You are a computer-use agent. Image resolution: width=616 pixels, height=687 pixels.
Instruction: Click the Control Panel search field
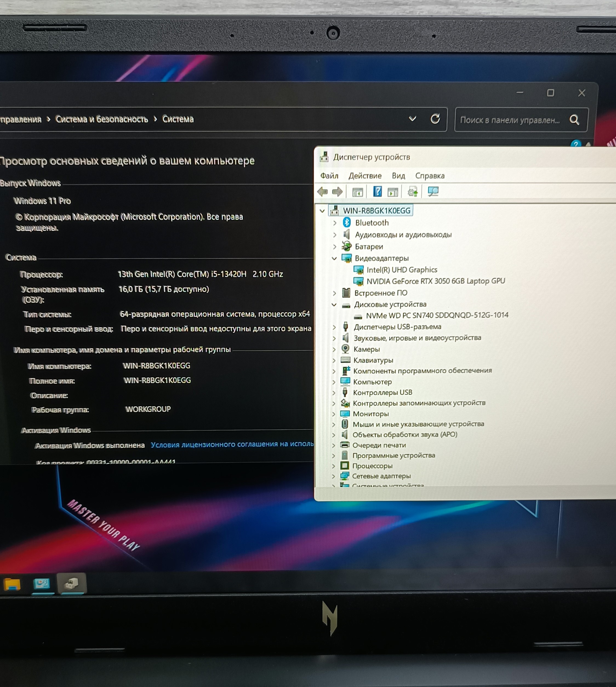pos(509,120)
